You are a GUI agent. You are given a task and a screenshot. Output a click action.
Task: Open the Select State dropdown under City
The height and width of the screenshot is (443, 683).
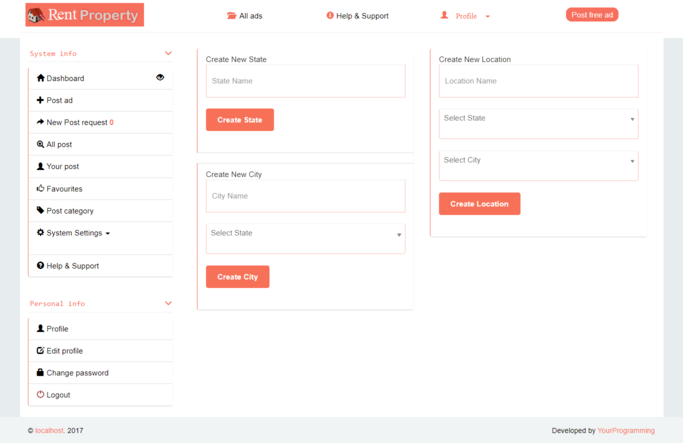point(305,235)
